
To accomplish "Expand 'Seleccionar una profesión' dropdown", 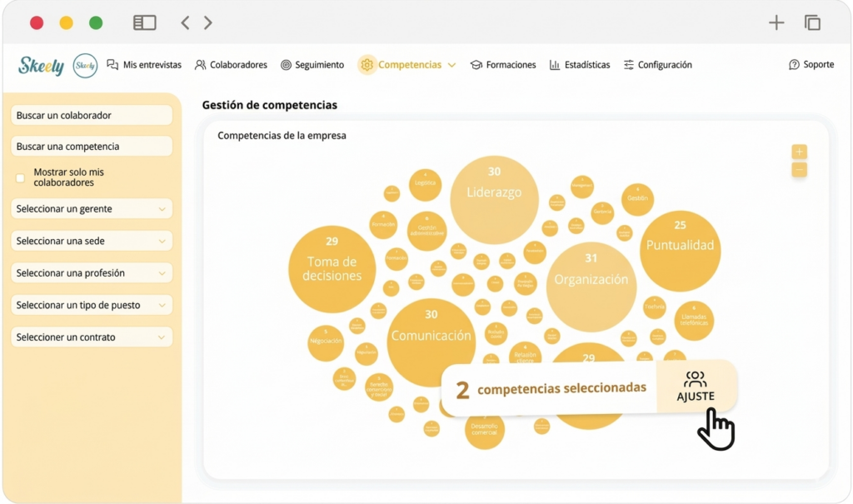I will (92, 273).
